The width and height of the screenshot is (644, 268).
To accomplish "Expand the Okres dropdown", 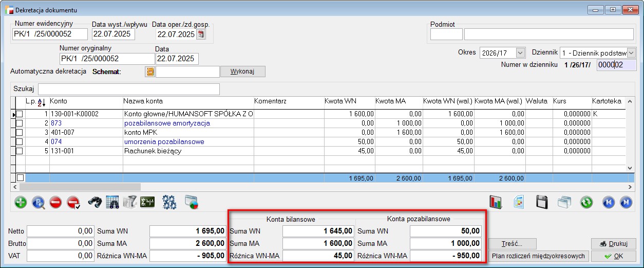I will click(520, 53).
